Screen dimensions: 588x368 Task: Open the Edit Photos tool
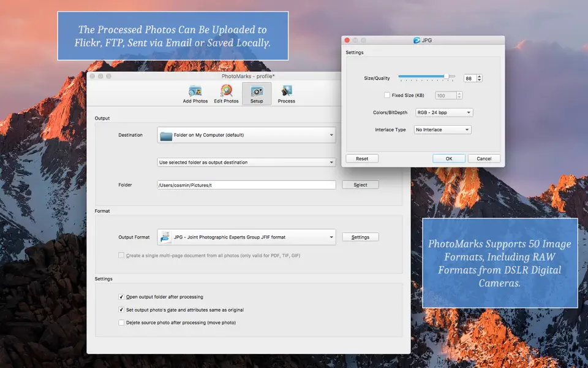(x=226, y=91)
